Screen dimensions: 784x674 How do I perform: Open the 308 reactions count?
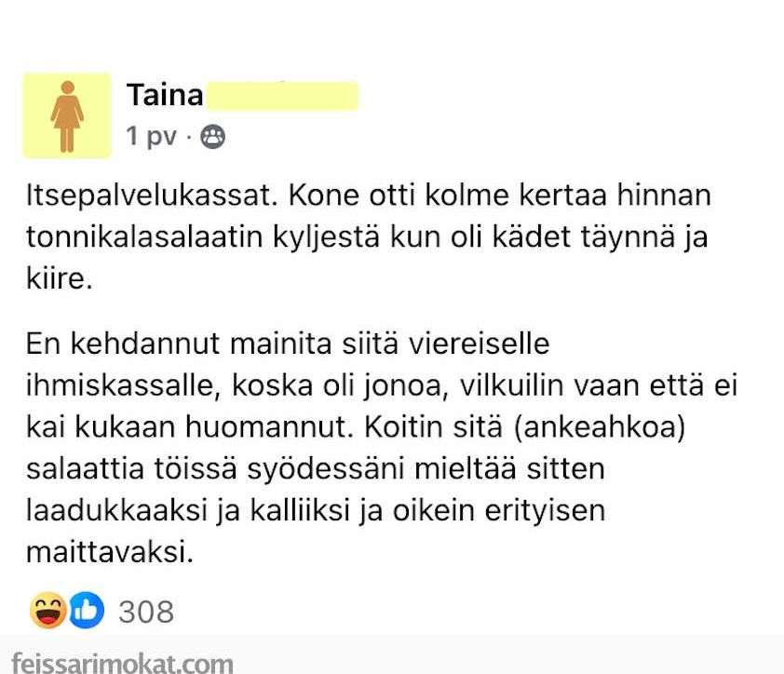[x=146, y=612]
